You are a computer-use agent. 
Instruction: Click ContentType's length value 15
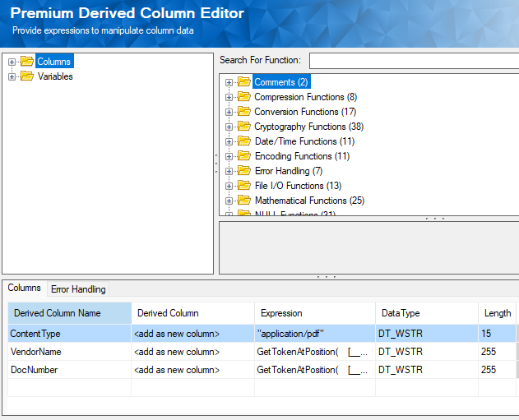tap(497, 334)
